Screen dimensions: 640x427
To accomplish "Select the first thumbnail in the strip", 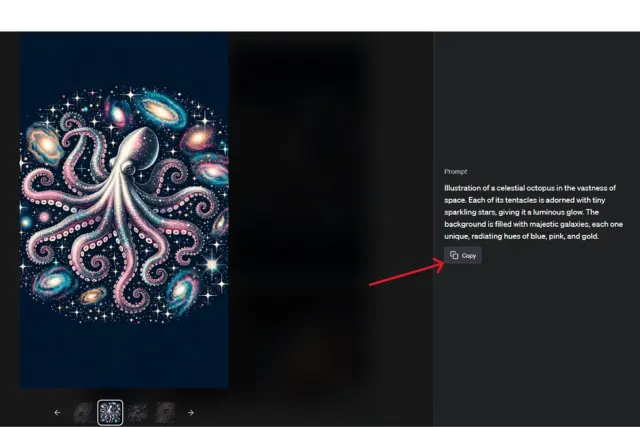I will pyautogui.click(x=83, y=412).
